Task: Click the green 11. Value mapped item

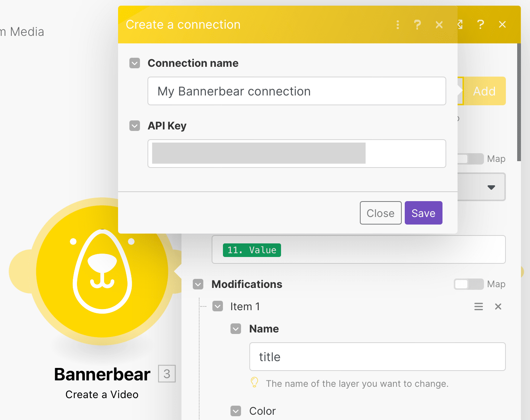Action: point(252,250)
